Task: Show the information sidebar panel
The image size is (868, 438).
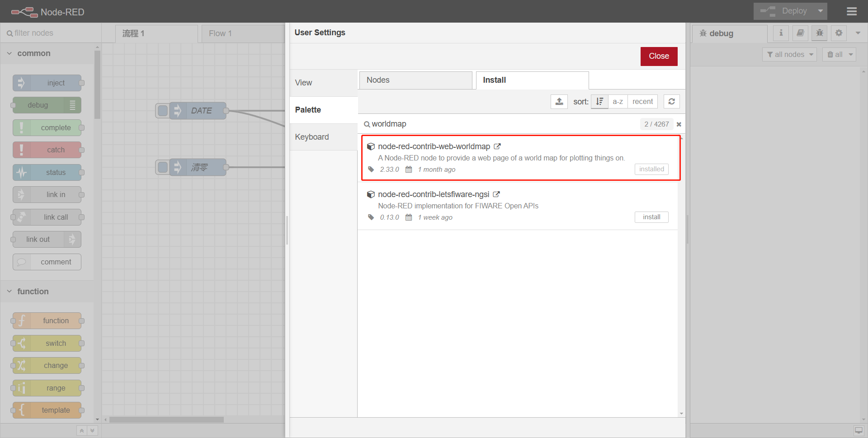Action: click(781, 33)
